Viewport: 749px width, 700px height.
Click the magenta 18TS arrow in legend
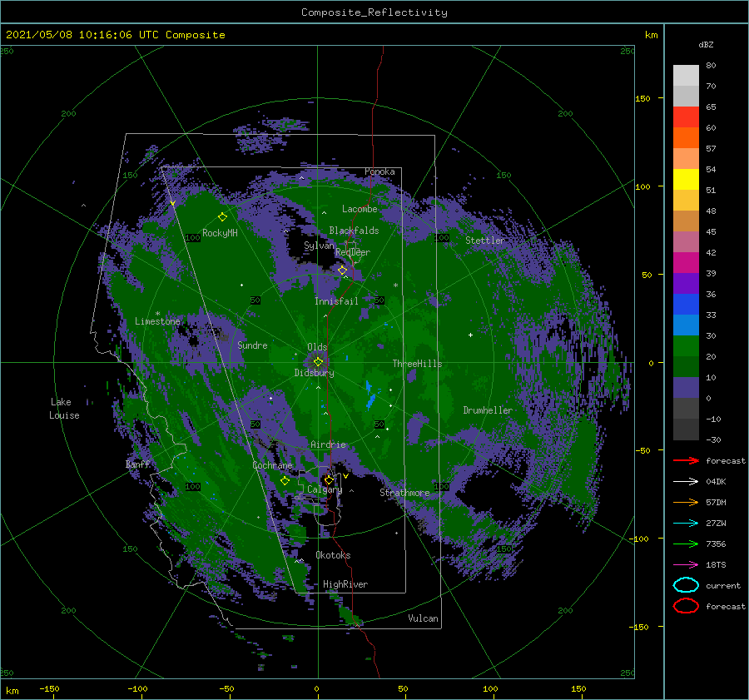[x=686, y=565]
